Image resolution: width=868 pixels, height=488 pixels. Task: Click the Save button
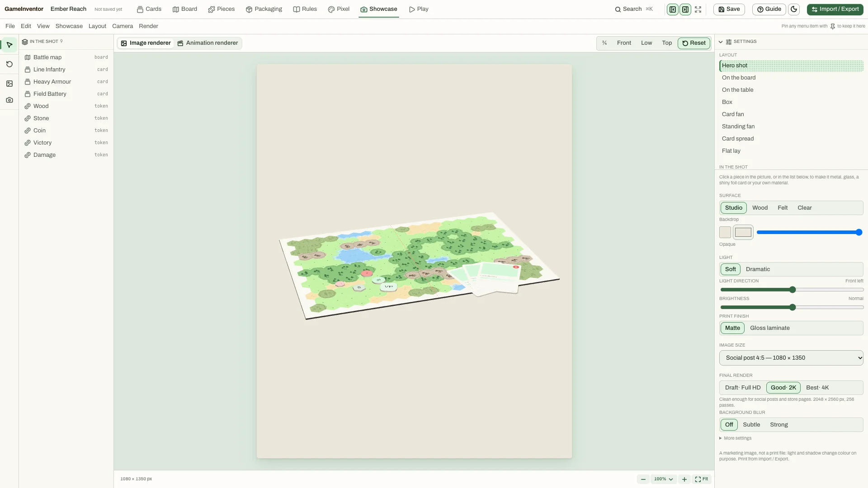point(729,9)
